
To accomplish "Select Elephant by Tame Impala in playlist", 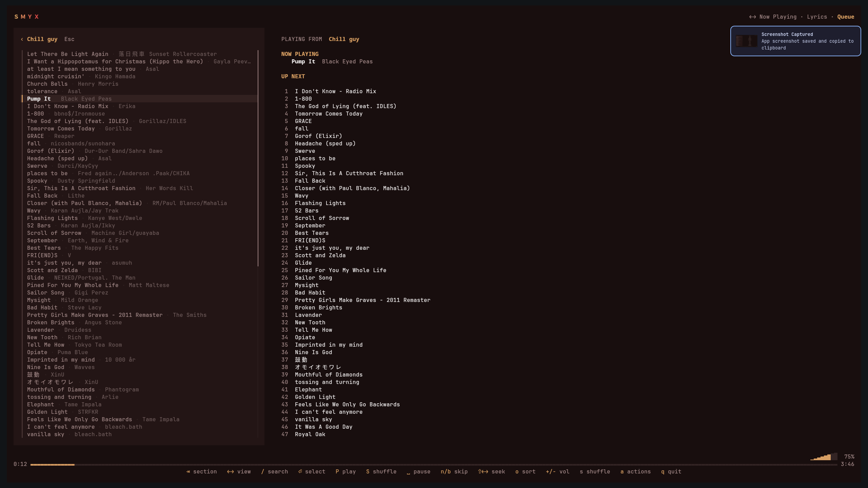I will pos(140,405).
